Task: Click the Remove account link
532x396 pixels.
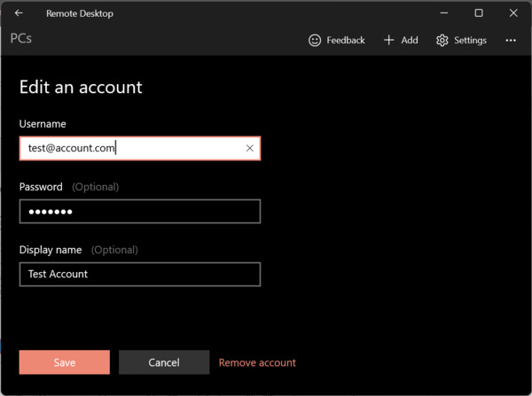Action: 257,362
